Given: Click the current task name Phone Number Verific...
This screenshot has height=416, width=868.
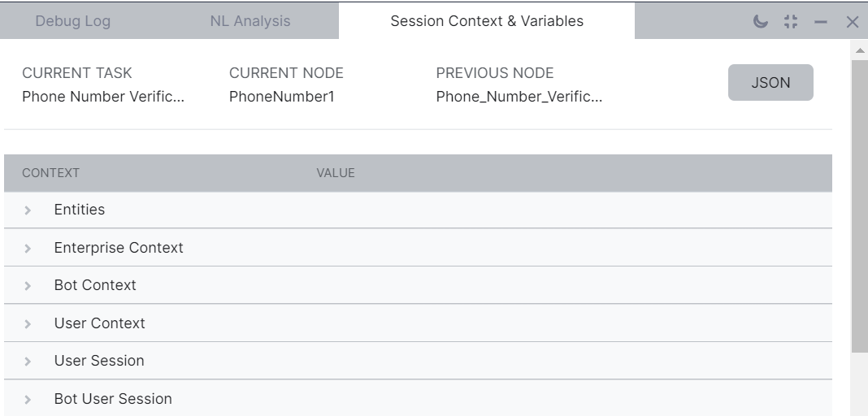Looking at the screenshot, I should (103, 97).
